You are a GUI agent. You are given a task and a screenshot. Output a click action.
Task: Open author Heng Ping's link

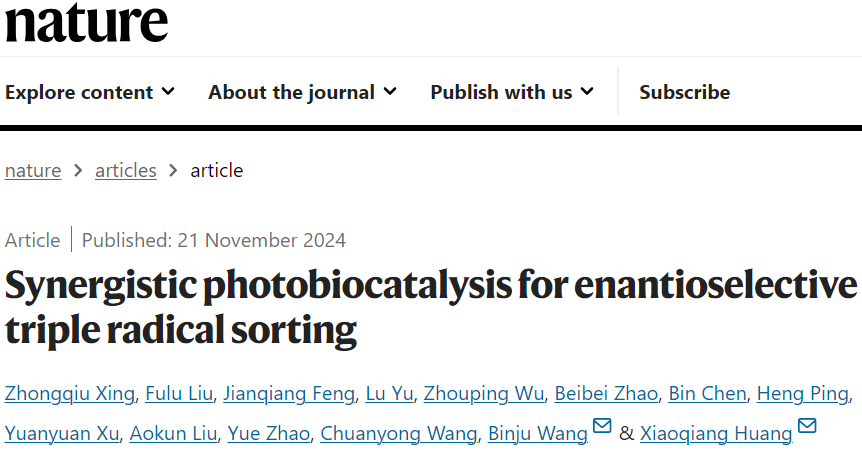[x=803, y=393]
